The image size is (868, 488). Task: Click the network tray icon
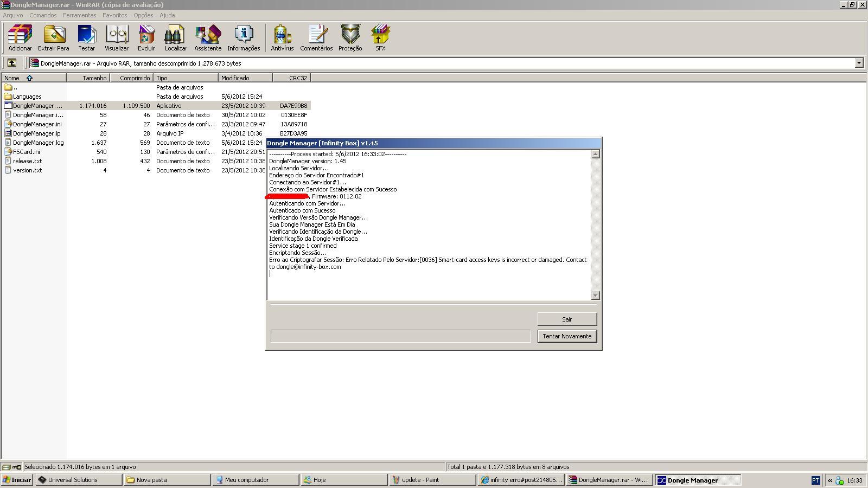click(839, 480)
